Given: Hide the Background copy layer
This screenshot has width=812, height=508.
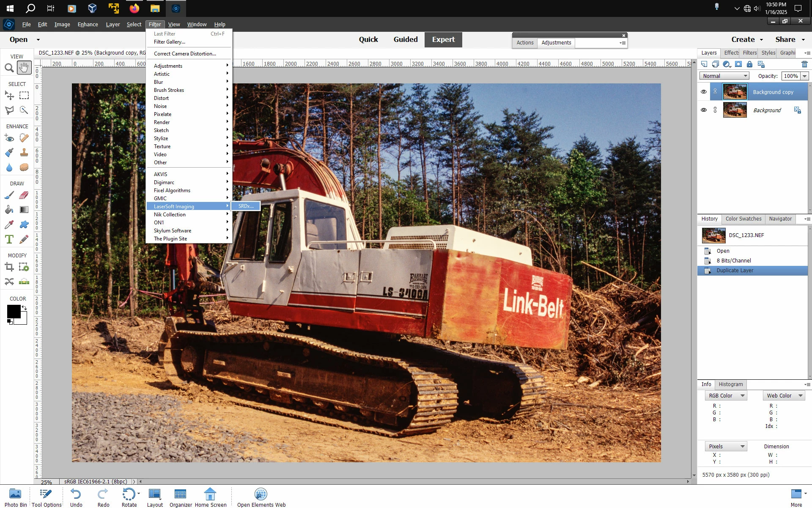Looking at the screenshot, I should point(703,92).
